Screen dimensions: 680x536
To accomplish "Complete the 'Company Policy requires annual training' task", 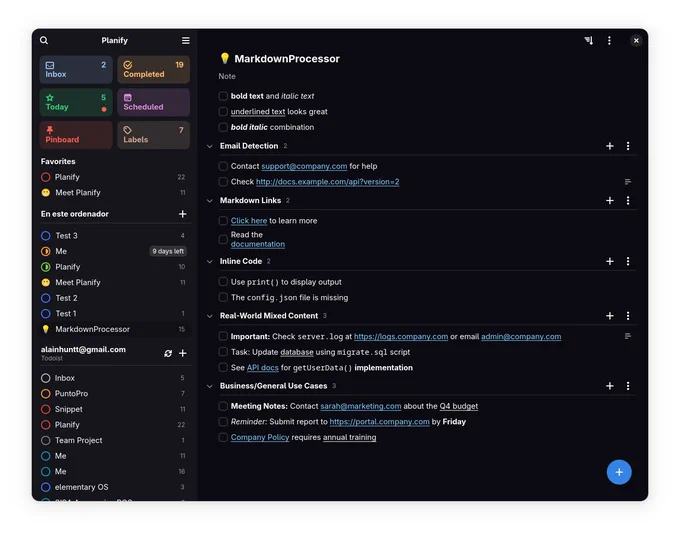I will coord(223,437).
